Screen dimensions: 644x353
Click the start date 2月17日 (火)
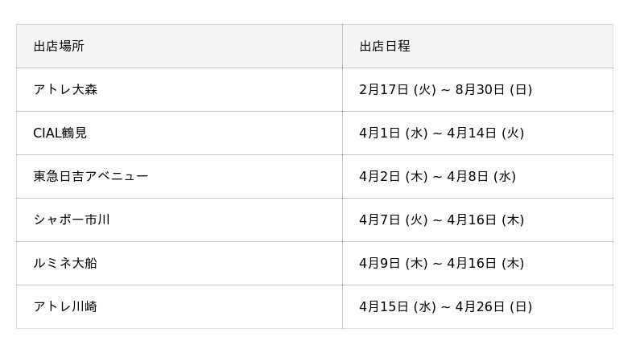(x=398, y=90)
